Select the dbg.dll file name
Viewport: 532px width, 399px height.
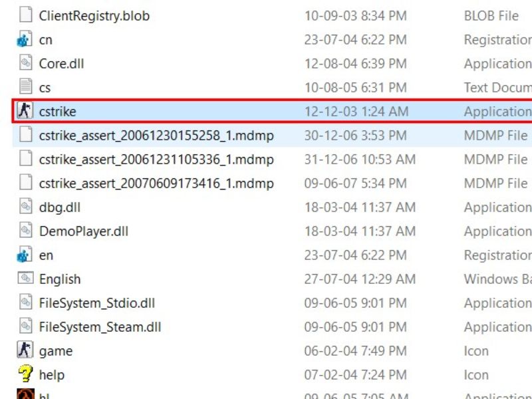pos(60,207)
